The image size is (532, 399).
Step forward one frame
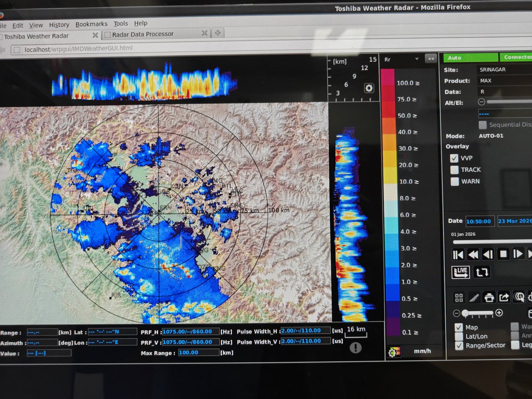coord(518,254)
